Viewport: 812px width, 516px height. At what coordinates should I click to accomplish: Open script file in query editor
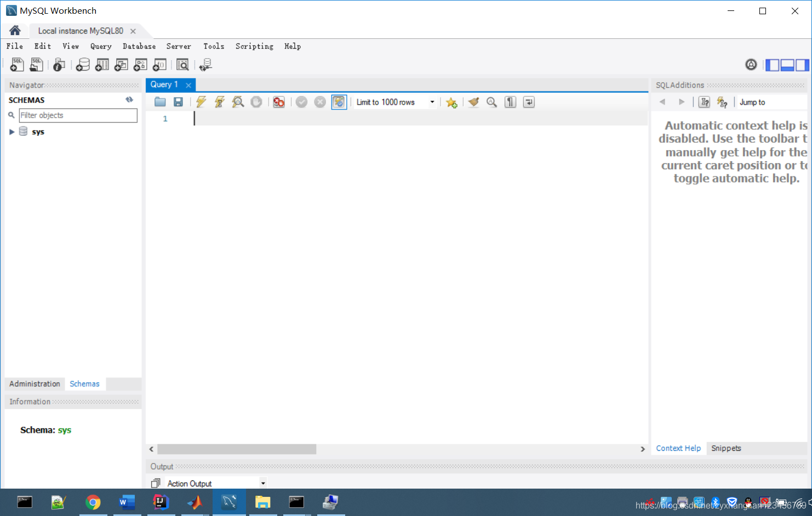point(160,102)
